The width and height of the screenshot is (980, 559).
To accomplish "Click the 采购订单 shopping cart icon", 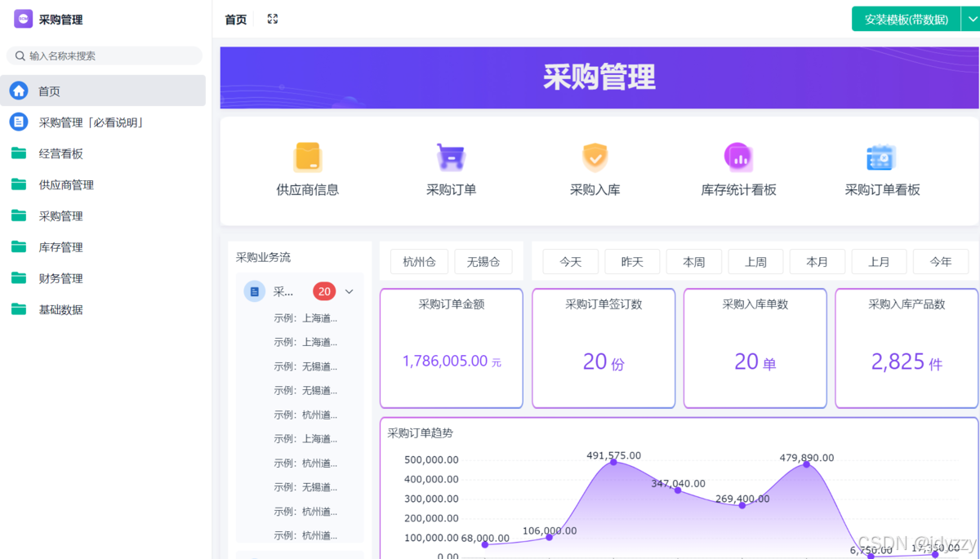I will coord(451,157).
